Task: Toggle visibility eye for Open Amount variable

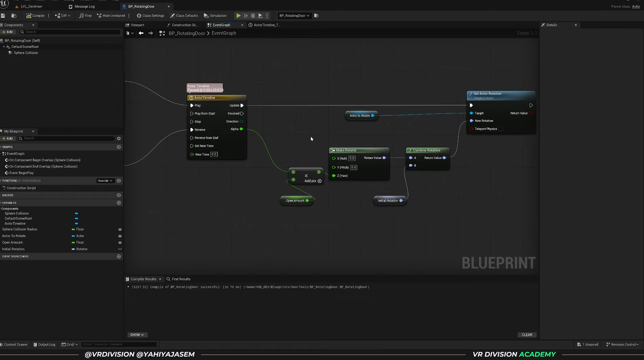Action: (120, 243)
